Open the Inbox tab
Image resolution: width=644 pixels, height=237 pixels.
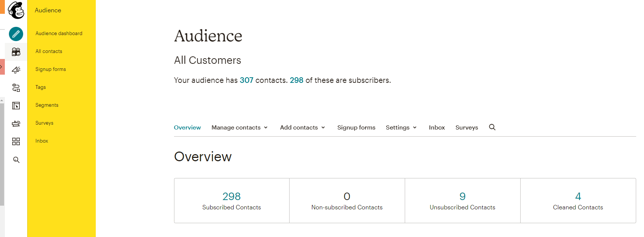pos(437,128)
